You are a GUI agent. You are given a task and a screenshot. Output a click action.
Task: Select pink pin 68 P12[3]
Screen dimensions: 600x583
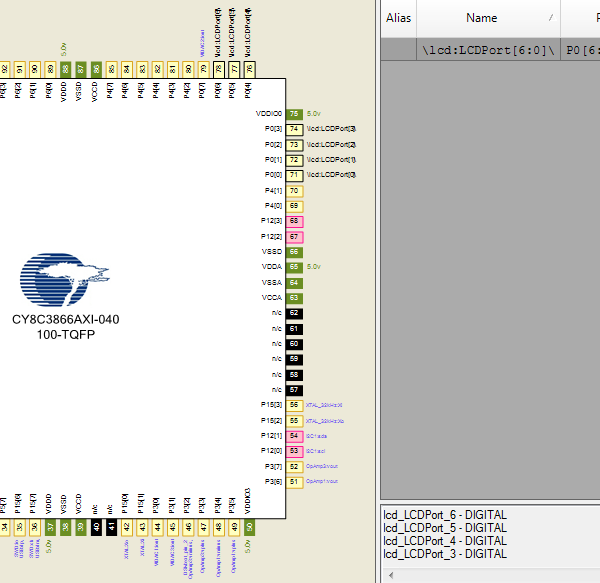tap(294, 221)
